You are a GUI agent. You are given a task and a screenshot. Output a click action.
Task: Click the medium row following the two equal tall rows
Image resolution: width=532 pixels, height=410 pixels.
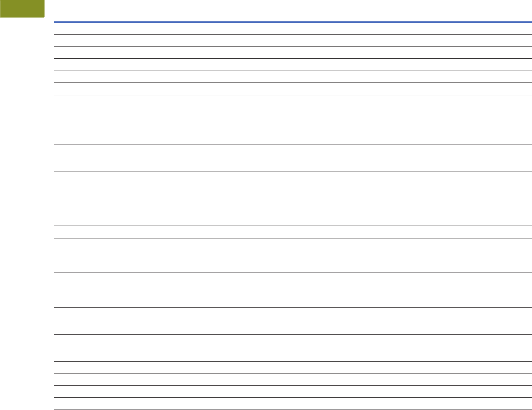(293, 321)
